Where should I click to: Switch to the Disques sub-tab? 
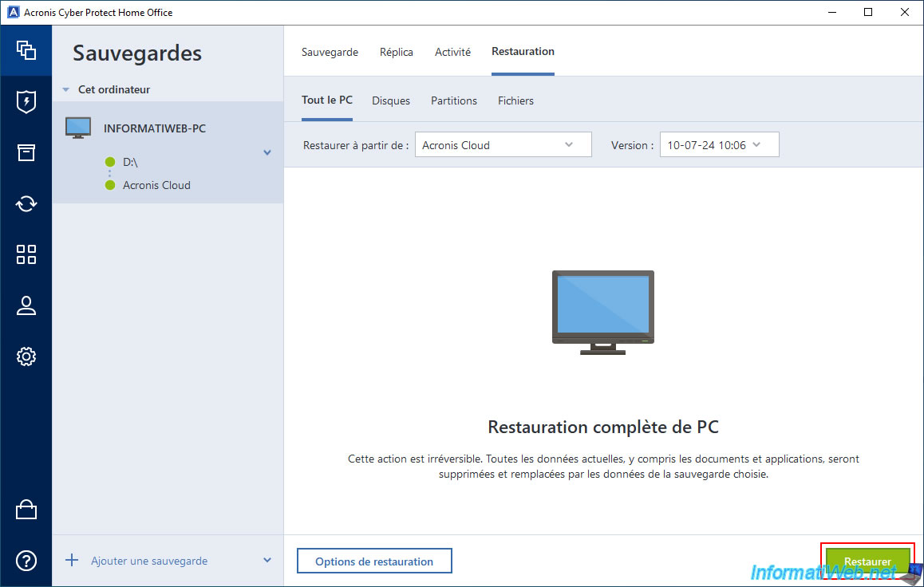[x=391, y=100]
